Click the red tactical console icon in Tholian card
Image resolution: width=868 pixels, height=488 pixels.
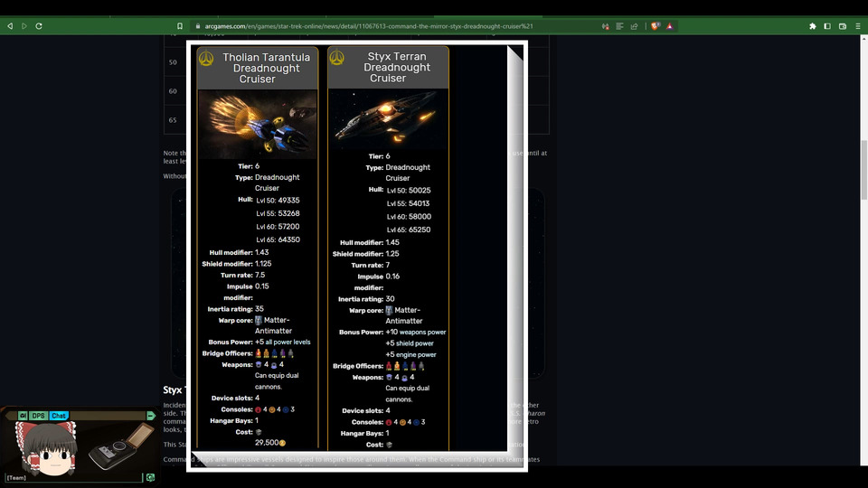coord(258,410)
